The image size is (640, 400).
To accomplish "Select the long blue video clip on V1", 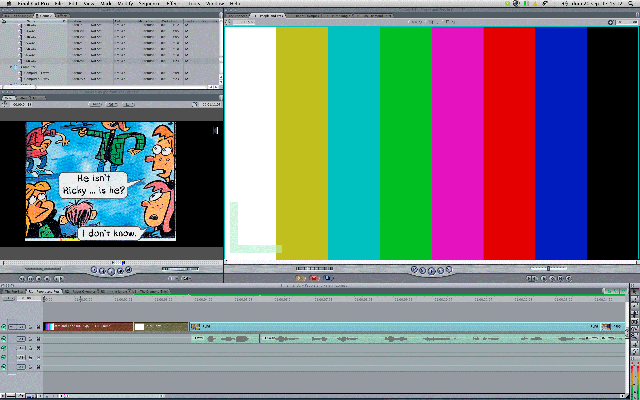I will click(x=400, y=327).
